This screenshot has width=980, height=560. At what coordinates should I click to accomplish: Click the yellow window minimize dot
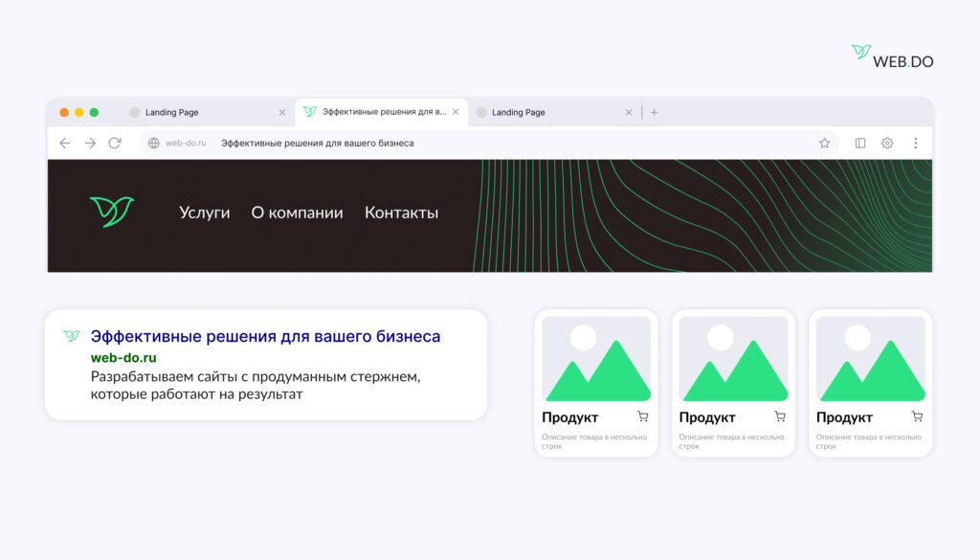click(x=78, y=113)
